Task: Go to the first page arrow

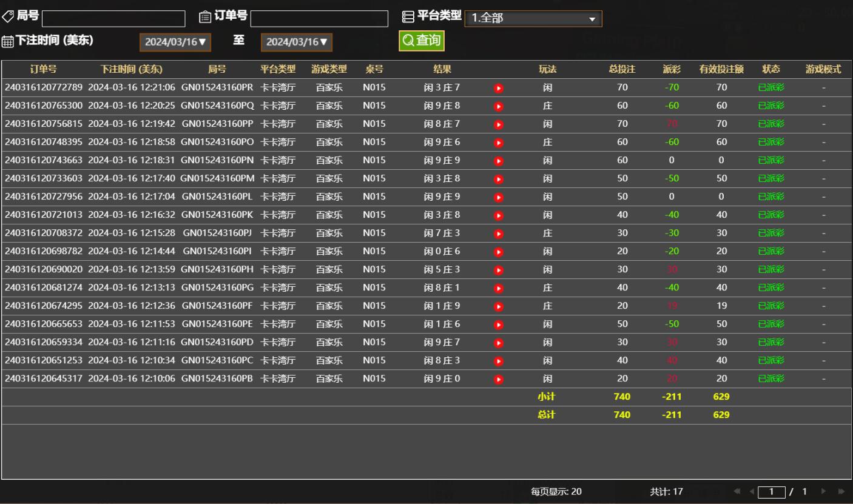Action: point(737,492)
